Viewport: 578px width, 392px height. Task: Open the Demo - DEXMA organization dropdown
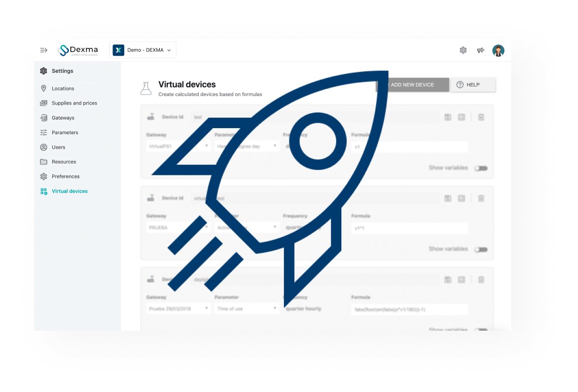[x=143, y=50]
